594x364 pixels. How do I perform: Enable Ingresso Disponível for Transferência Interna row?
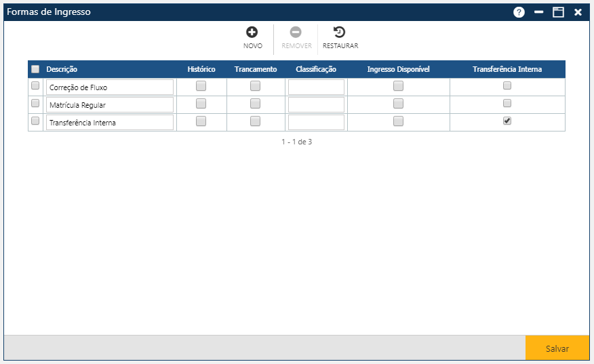coord(398,121)
